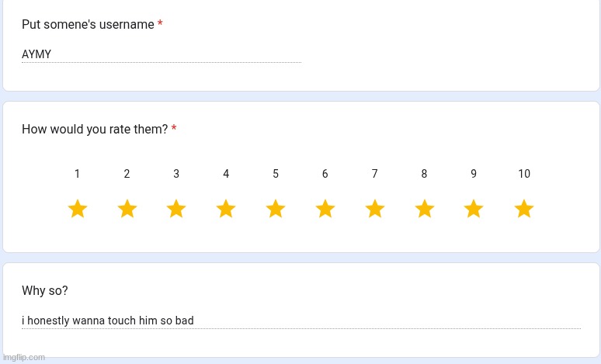This screenshot has height=364, width=601.
Task: Click the 'Put somene's username' question title
Action: (88, 25)
